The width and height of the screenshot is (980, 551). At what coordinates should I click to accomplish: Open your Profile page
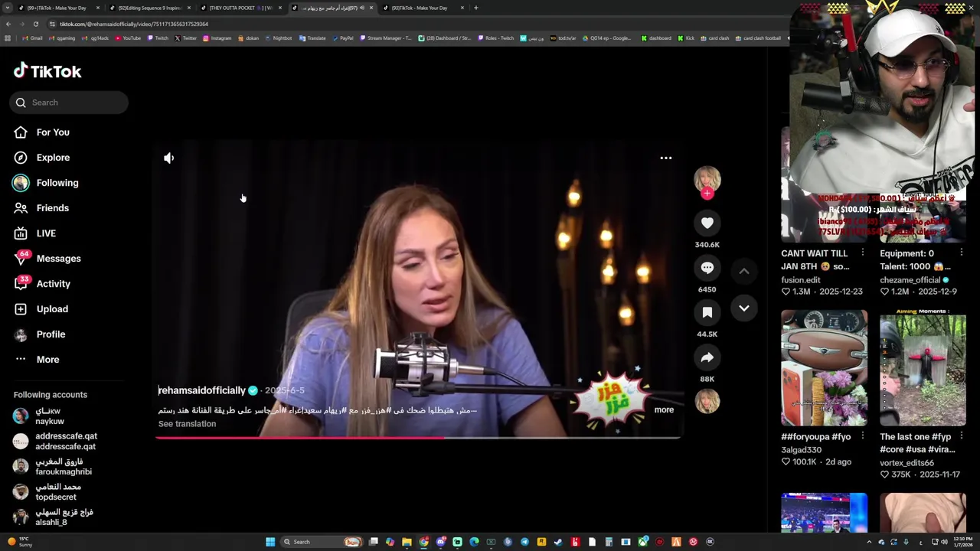(x=40, y=334)
